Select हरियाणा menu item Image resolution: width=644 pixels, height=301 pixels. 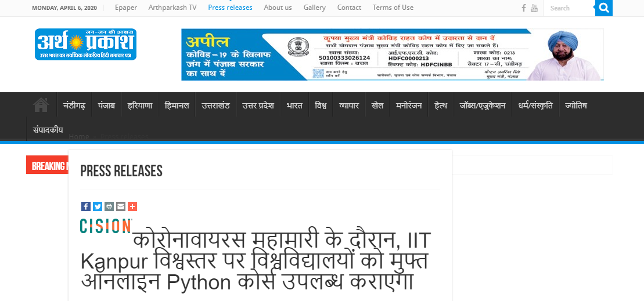pyautogui.click(x=140, y=105)
